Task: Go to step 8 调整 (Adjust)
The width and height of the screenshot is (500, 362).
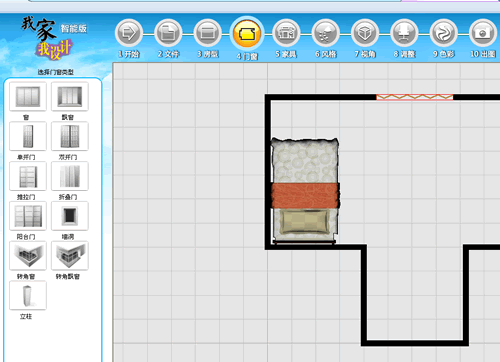Action: [x=404, y=33]
